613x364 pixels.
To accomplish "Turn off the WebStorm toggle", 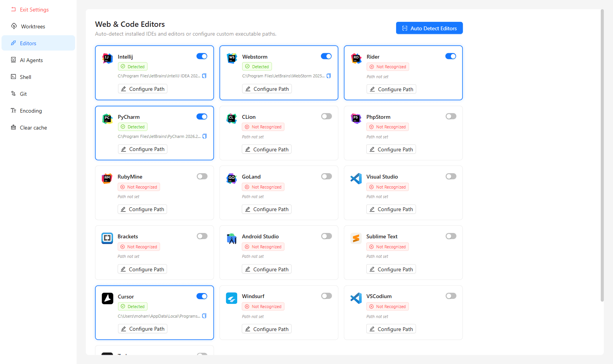I will [326, 56].
